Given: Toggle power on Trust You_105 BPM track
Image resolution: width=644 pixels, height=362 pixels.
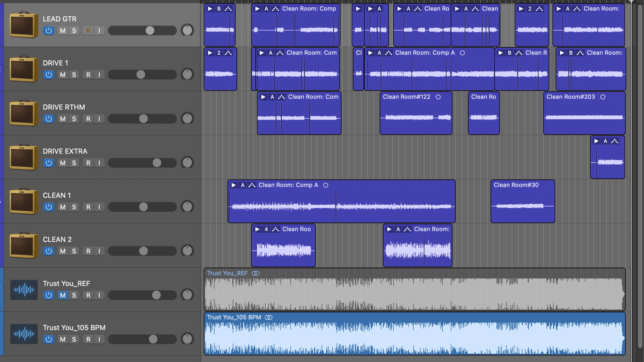Looking at the screenshot, I should [x=49, y=339].
